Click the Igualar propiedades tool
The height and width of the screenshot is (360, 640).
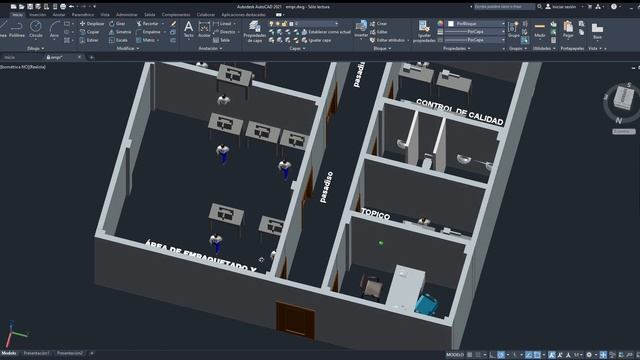424,31
